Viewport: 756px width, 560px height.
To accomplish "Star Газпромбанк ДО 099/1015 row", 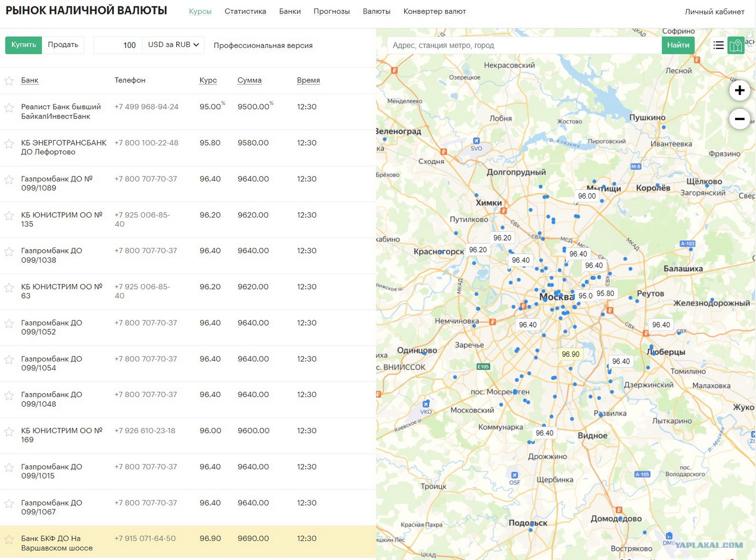I will pos(9,467).
